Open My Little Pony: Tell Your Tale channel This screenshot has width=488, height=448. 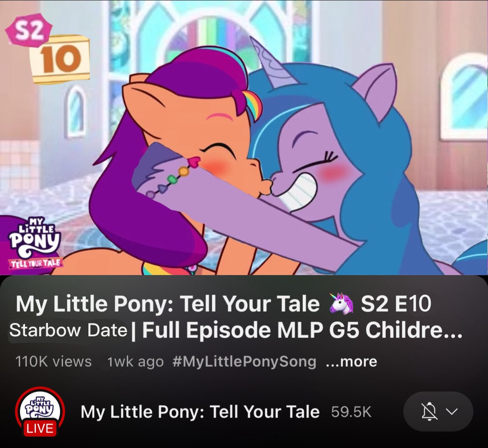click(x=200, y=412)
